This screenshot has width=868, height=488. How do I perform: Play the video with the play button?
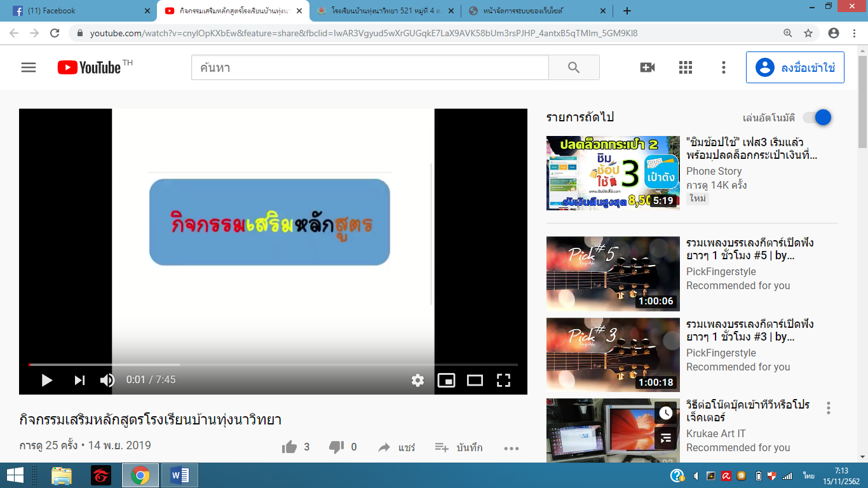[x=46, y=380]
